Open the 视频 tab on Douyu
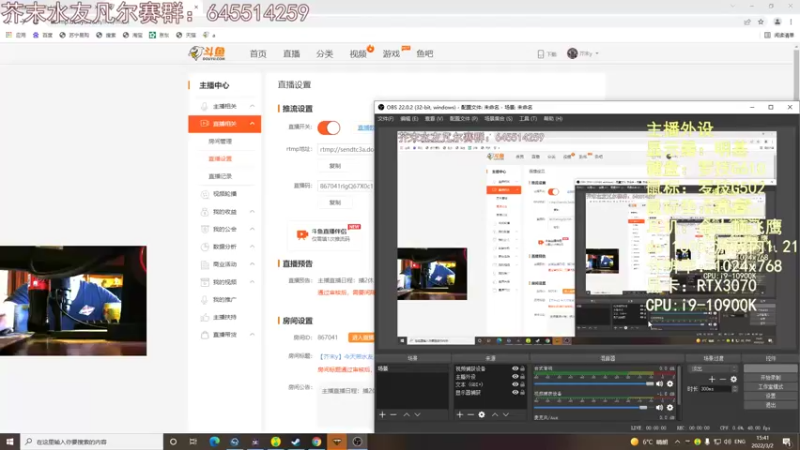Viewport: 800px width, 450px height. pyautogui.click(x=358, y=54)
